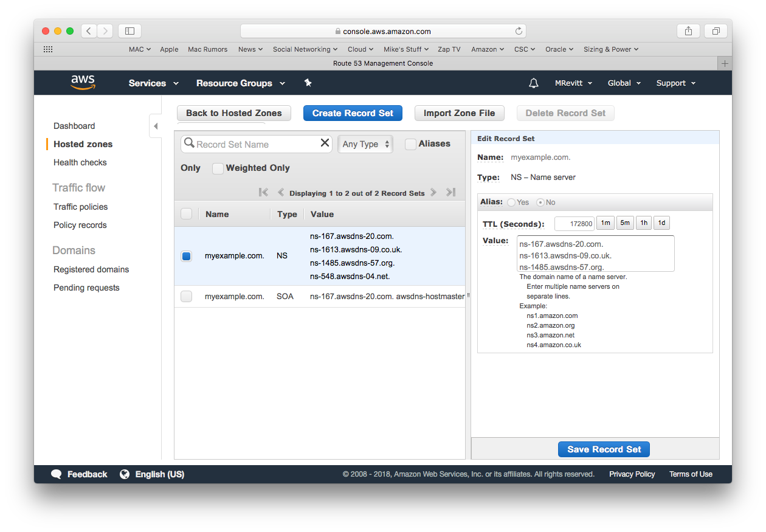Reload the page with the refresh icon

point(519,31)
